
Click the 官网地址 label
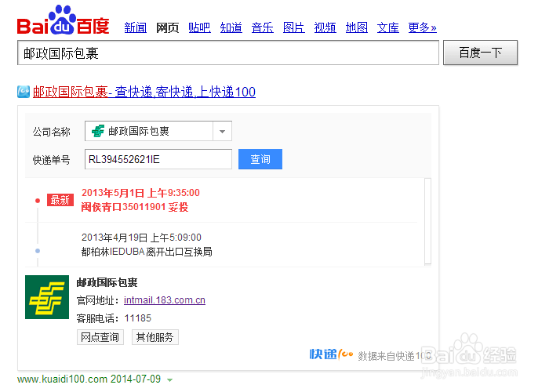[98, 300]
